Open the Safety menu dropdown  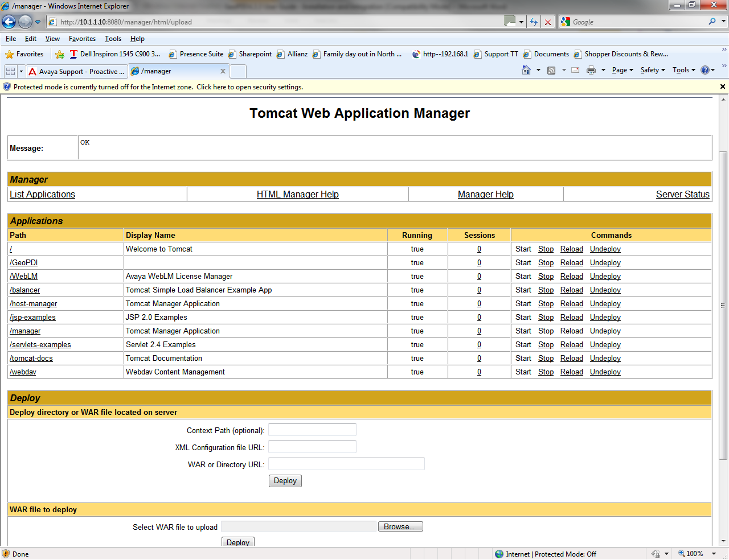click(x=653, y=70)
